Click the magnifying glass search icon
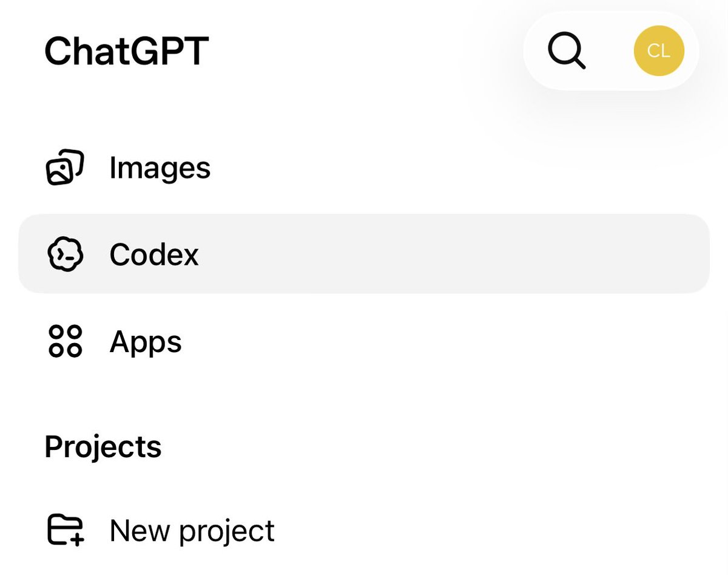The image size is (728, 575). [x=567, y=51]
